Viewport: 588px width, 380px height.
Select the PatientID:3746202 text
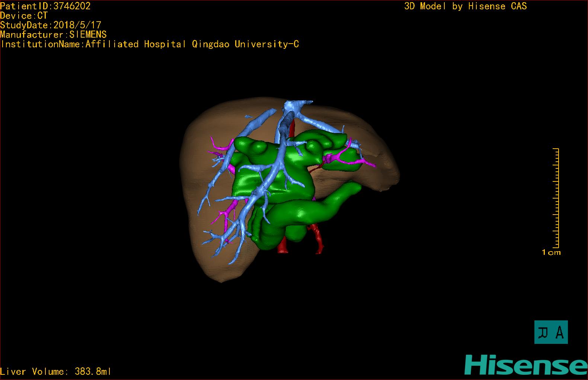tap(45, 6)
